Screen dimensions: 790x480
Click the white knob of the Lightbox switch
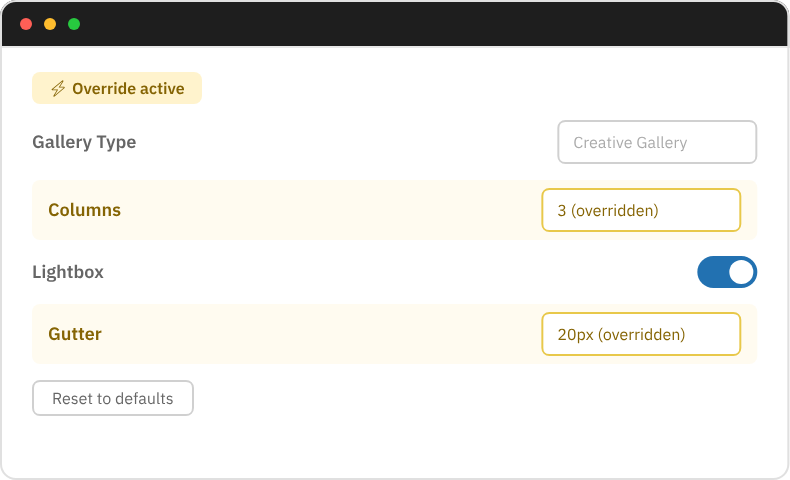[741, 272]
